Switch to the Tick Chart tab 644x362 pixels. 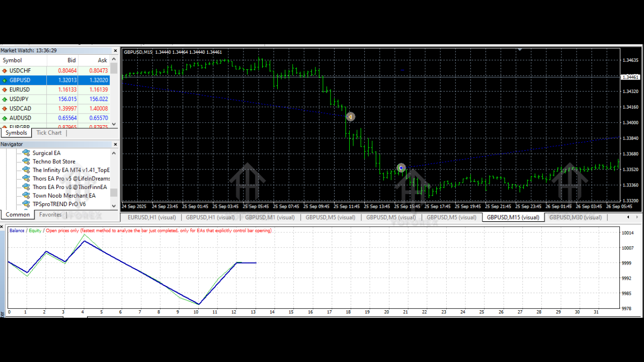(x=49, y=133)
